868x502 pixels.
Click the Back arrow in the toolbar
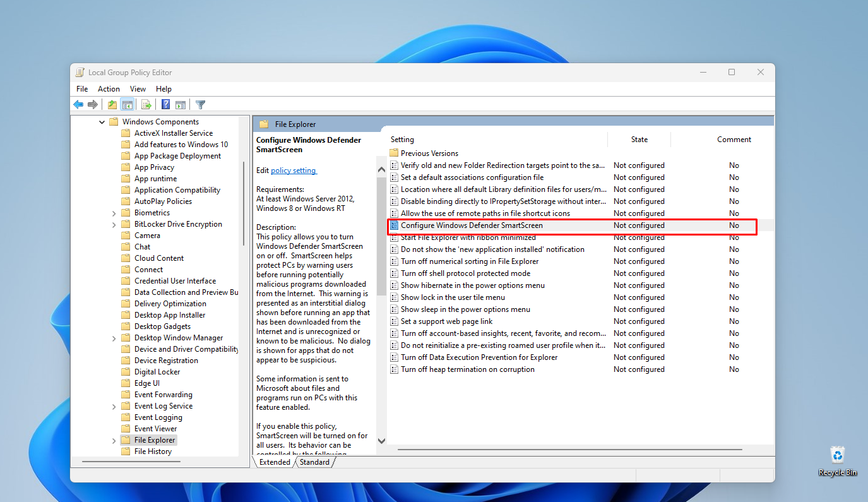tap(78, 105)
